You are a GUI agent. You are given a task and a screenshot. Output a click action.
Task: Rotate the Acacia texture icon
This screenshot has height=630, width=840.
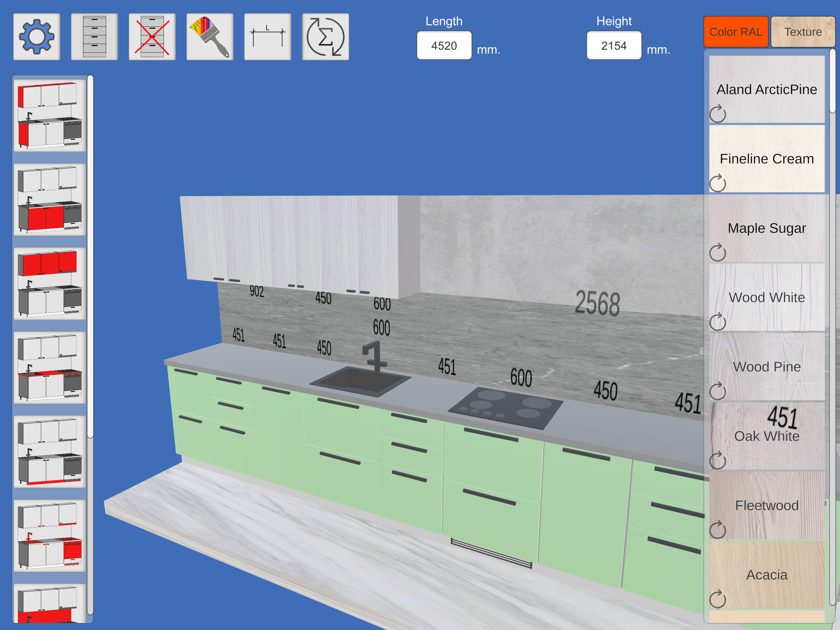click(718, 599)
